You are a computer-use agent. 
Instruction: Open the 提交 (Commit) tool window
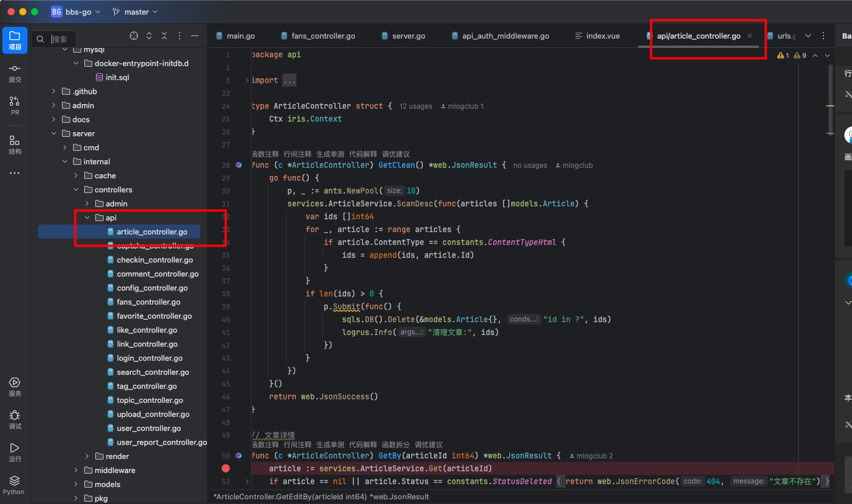15,73
